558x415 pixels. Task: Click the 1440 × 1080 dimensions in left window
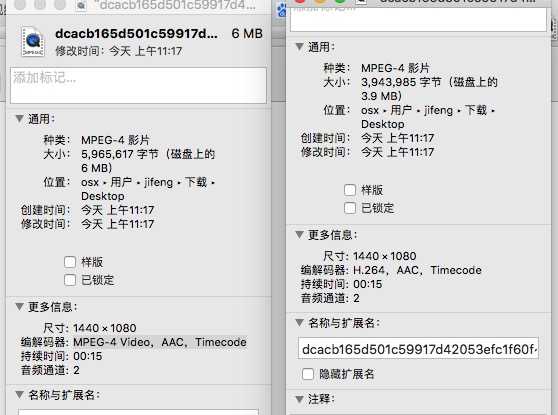(x=105, y=328)
